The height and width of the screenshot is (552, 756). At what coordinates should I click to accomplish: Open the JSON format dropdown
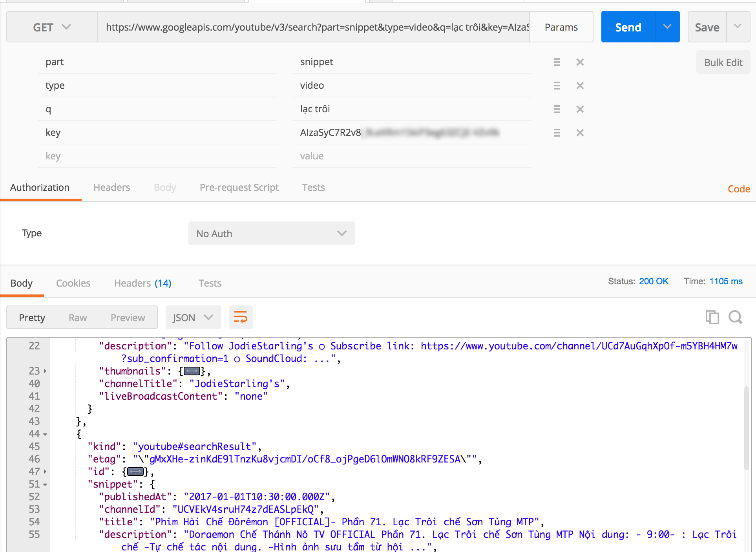pyautogui.click(x=193, y=318)
